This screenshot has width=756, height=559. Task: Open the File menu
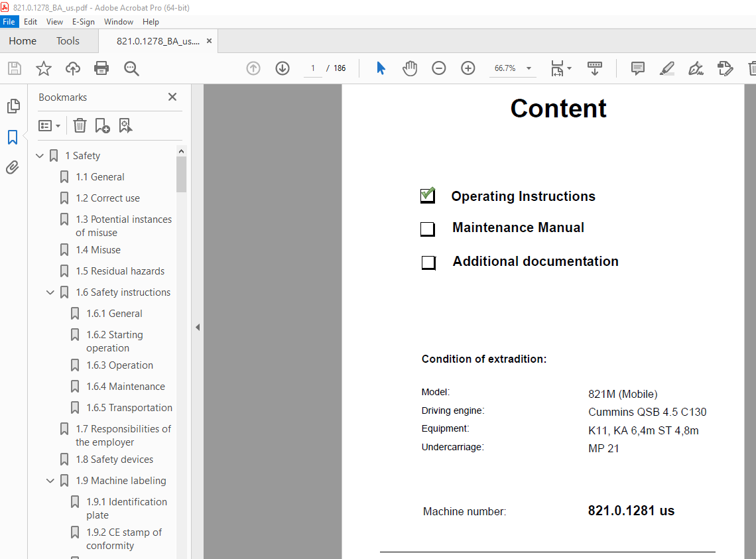(x=9, y=22)
